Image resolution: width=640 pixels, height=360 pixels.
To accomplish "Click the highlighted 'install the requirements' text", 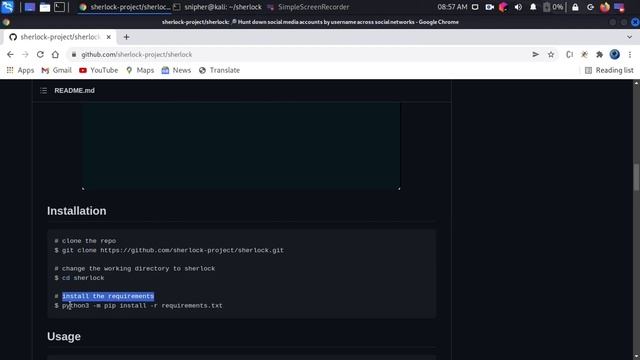I will pos(108,296).
